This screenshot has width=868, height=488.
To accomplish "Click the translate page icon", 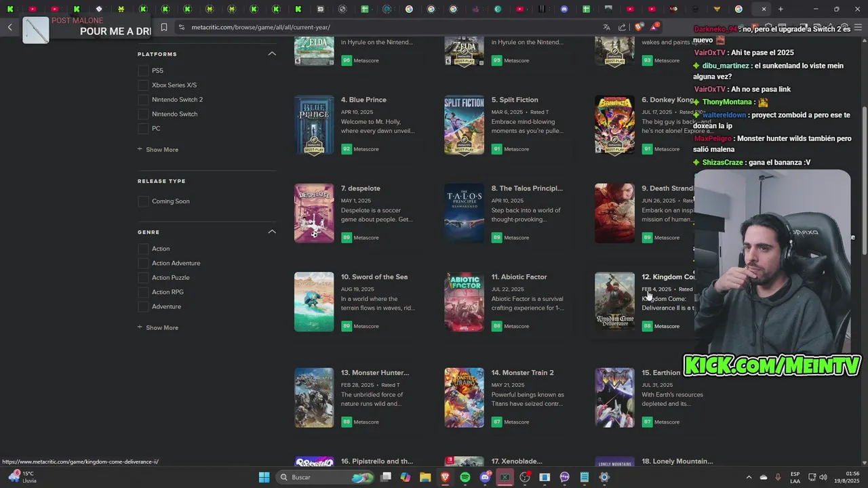I will (606, 27).
